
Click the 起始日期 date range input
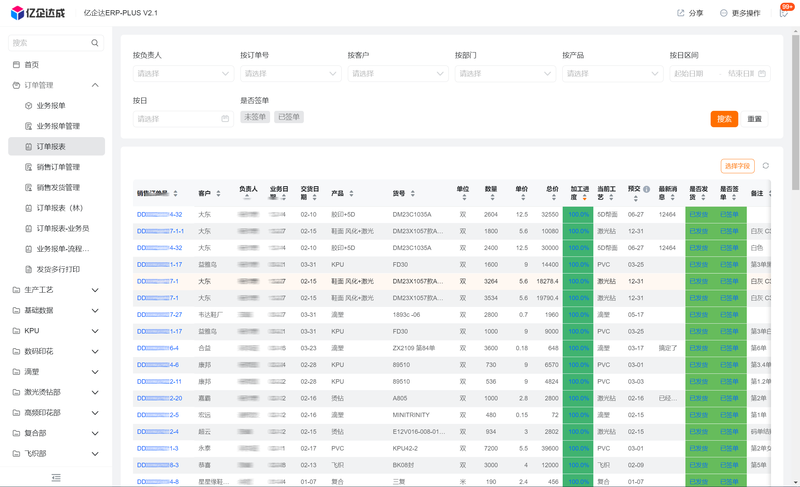pyautogui.click(x=696, y=73)
